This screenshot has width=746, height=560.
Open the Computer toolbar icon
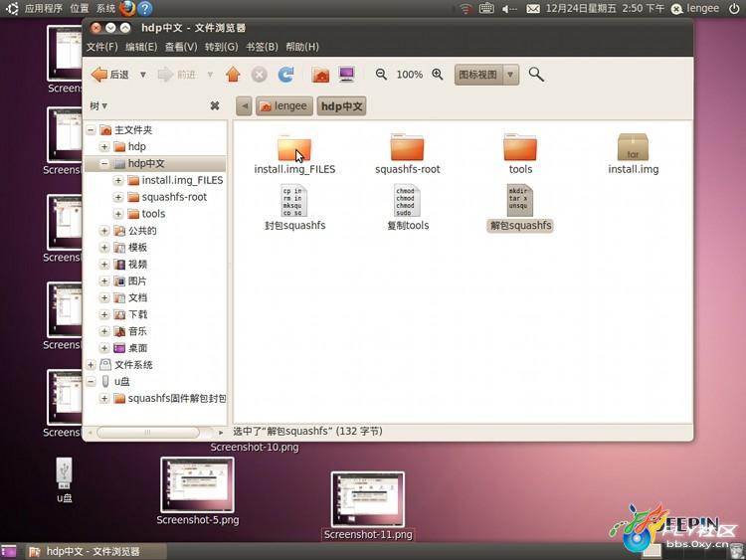pyautogui.click(x=347, y=75)
